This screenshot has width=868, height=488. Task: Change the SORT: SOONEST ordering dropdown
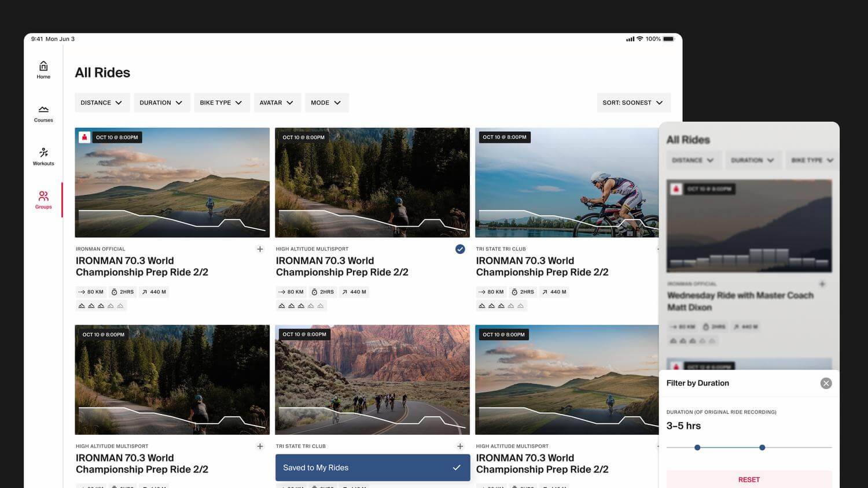[x=634, y=103]
